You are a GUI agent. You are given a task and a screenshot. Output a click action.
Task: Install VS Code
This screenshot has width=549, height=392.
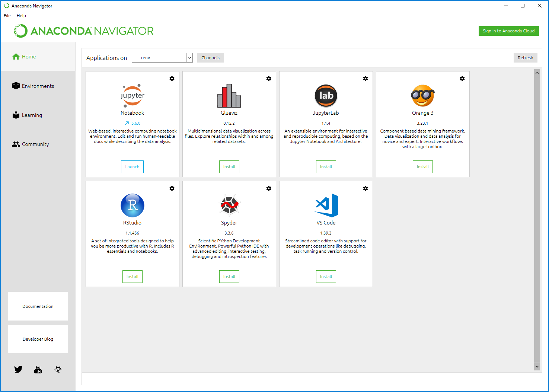coord(326,277)
